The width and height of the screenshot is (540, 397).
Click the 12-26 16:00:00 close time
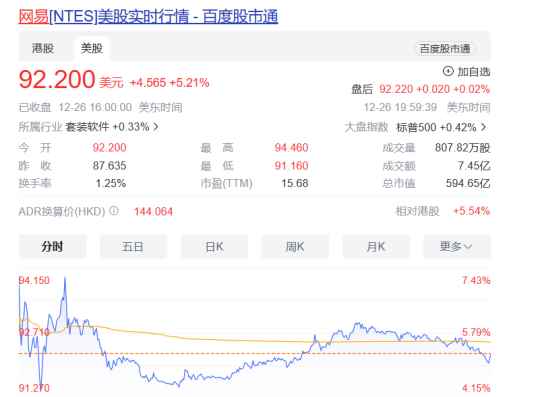95,107
